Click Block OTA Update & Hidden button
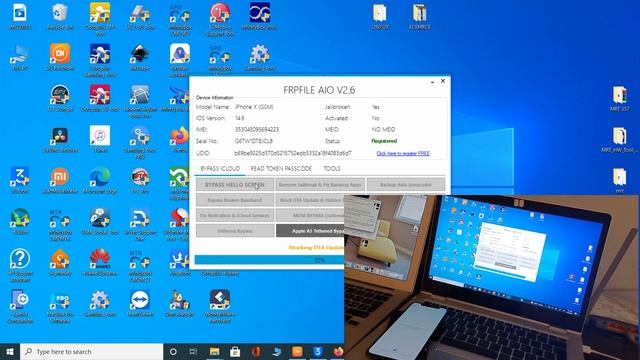The image size is (640, 360). tap(310, 200)
